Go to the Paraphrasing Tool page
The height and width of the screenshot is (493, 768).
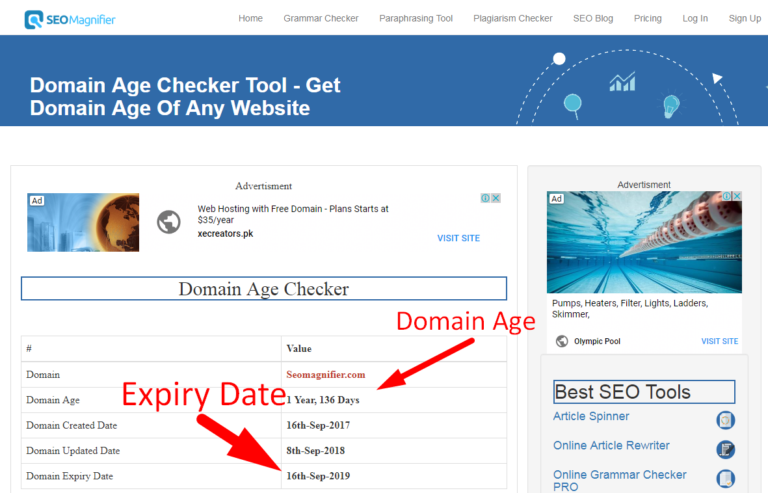pos(416,18)
